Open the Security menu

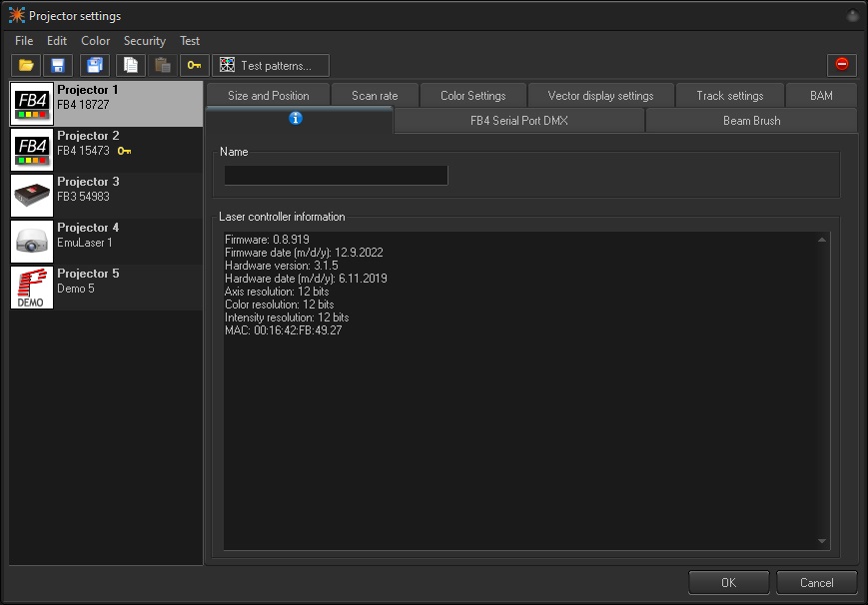click(144, 41)
